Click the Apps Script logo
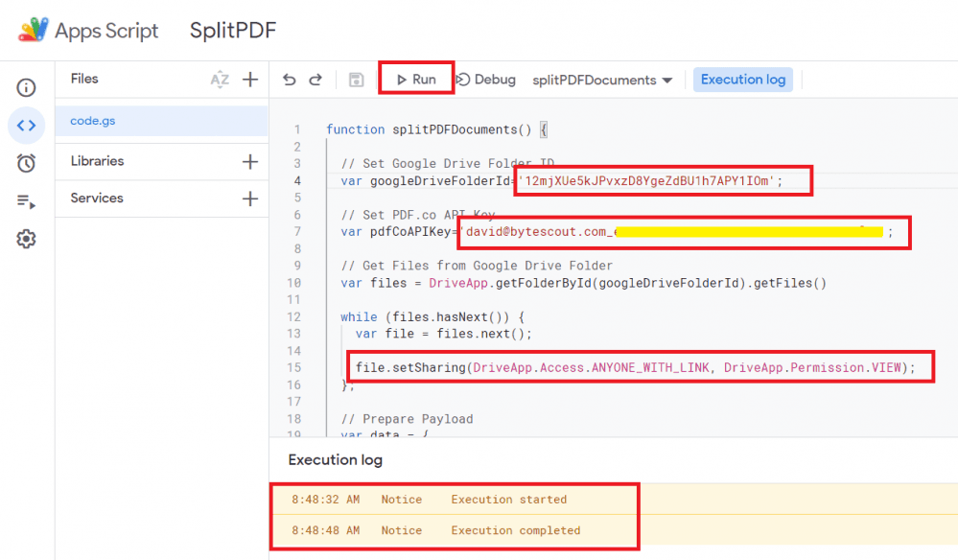 [x=31, y=30]
